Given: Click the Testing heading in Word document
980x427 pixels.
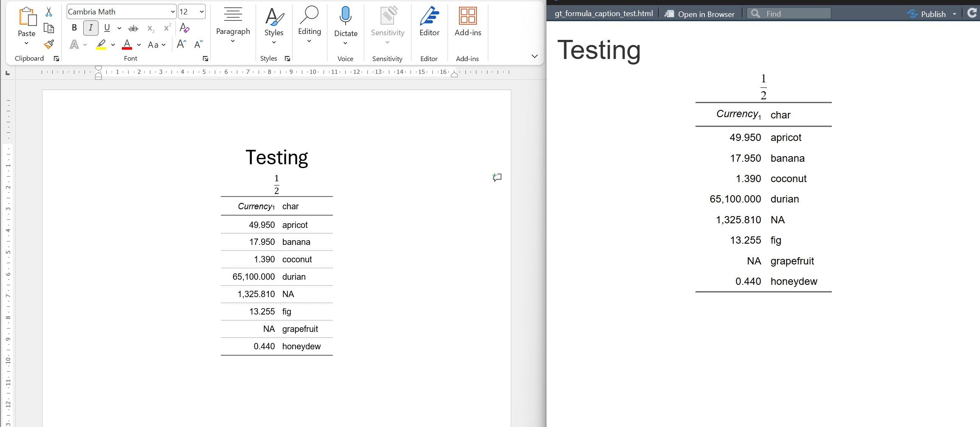Looking at the screenshot, I should [x=276, y=157].
